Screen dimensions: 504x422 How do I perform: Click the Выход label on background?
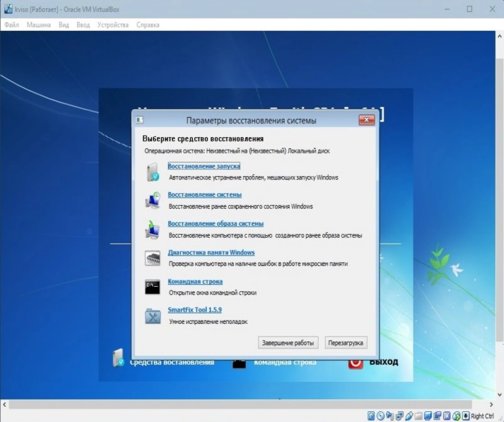pyautogui.click(x=384, y=362)
